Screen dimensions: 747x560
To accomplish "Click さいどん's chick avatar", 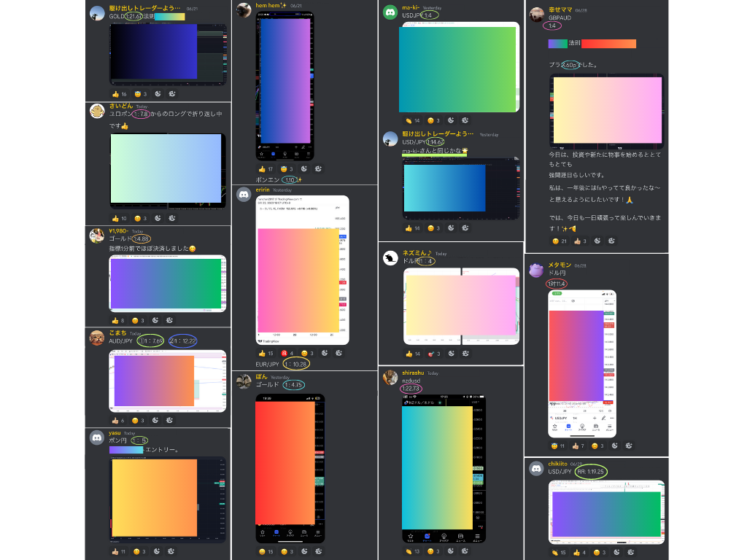I will [x=97, y=111].
